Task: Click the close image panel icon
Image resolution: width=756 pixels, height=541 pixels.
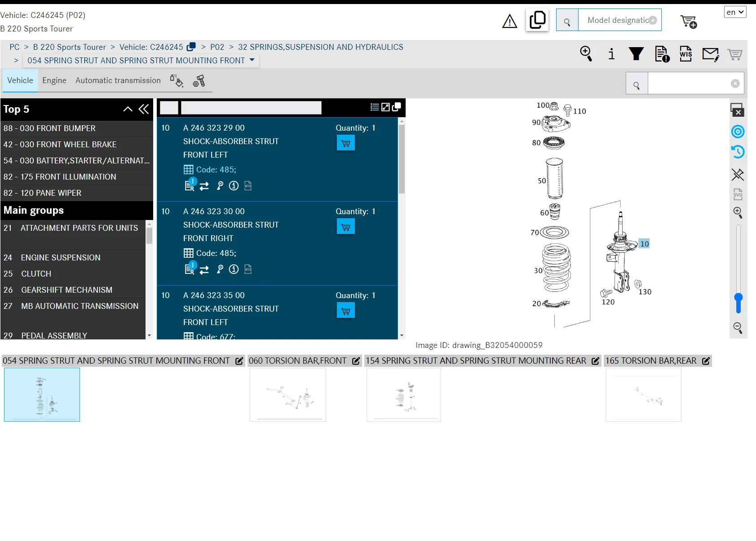Action: [737, 110]
